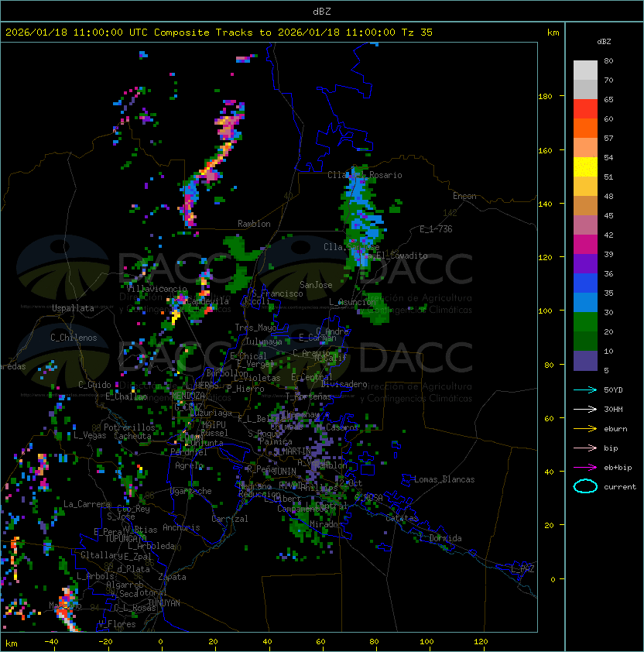
Task: Select the light gray top swatch below 80
Action: [x=585, y=70]
